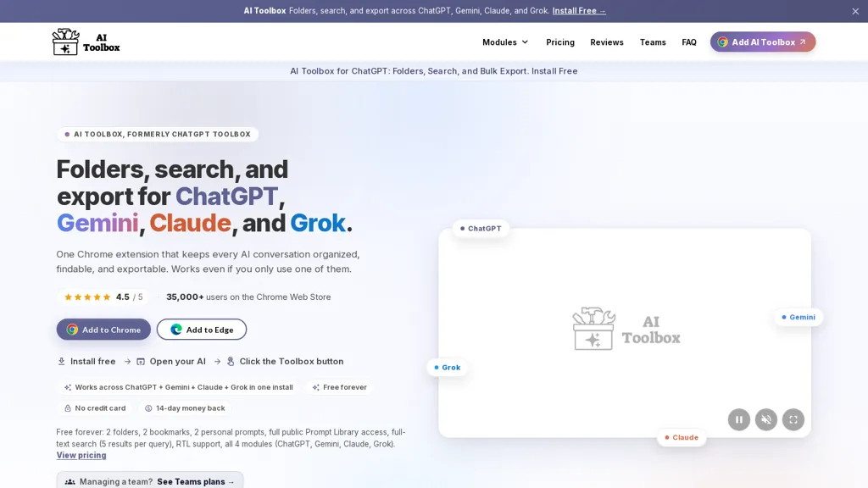Expand the Modules dropdown menu
Viewport: 868px width, 488px height.
pos(505,42)
